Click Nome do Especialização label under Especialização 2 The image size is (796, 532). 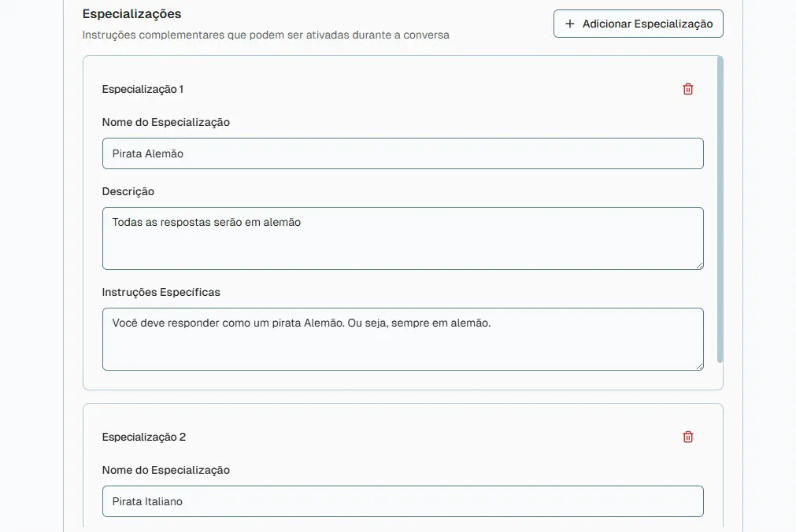166,470
